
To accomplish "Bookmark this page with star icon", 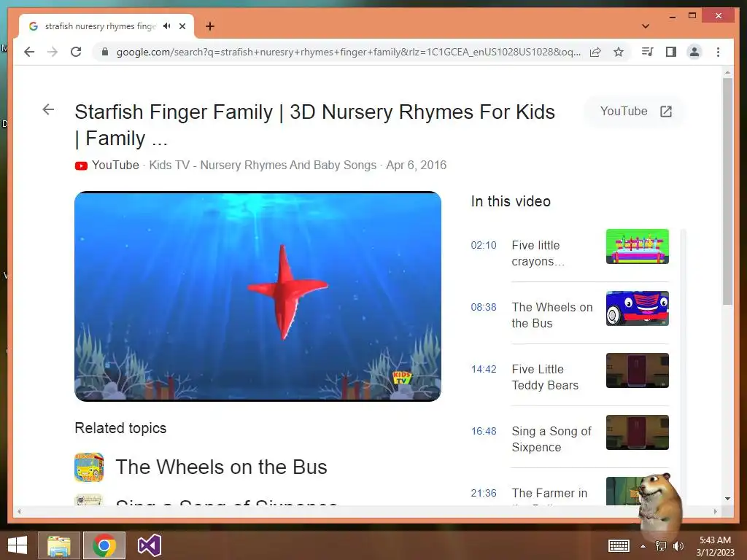I will pyautogui.click(x=619, y=52).
